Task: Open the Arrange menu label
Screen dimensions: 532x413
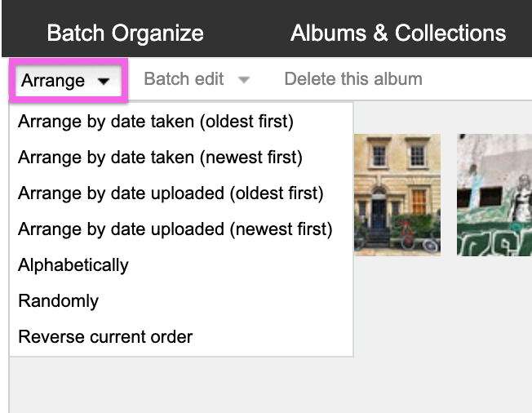Action: coord(53,81)
